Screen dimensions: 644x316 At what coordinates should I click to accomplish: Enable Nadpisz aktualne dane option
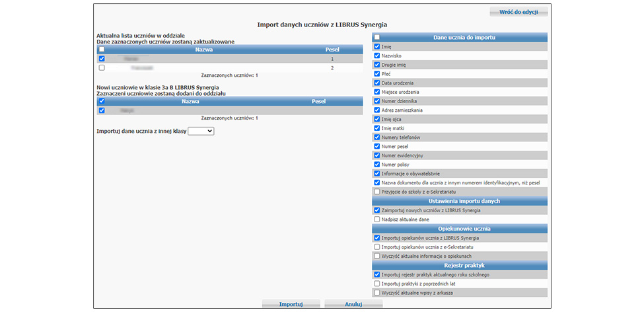click(376, 219)
